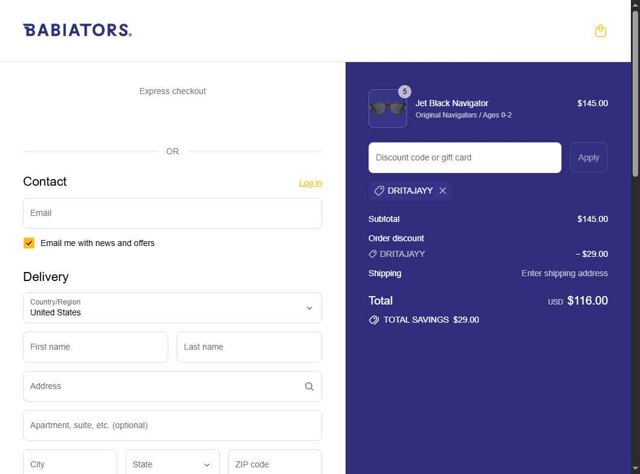Click the Apartment, suite, etc. field

(x=172, y=425)
